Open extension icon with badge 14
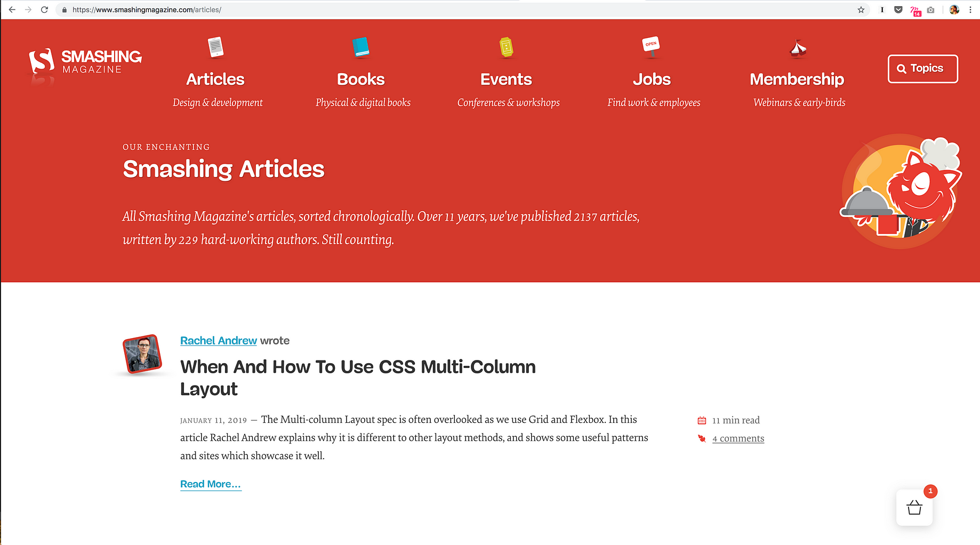The width and height of the screenshot is (980, 545). (915, 11)
